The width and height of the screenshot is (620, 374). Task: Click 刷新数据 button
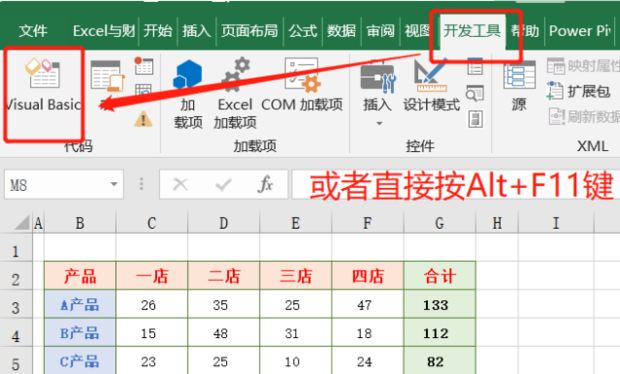tap(584, 117)
